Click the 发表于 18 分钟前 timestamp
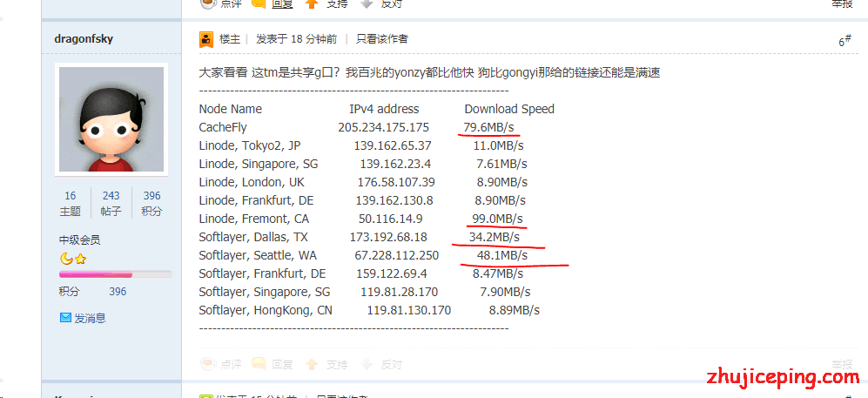Image resolution: width=868 pixels, height=398 pixels. click(x=296, y=38)
